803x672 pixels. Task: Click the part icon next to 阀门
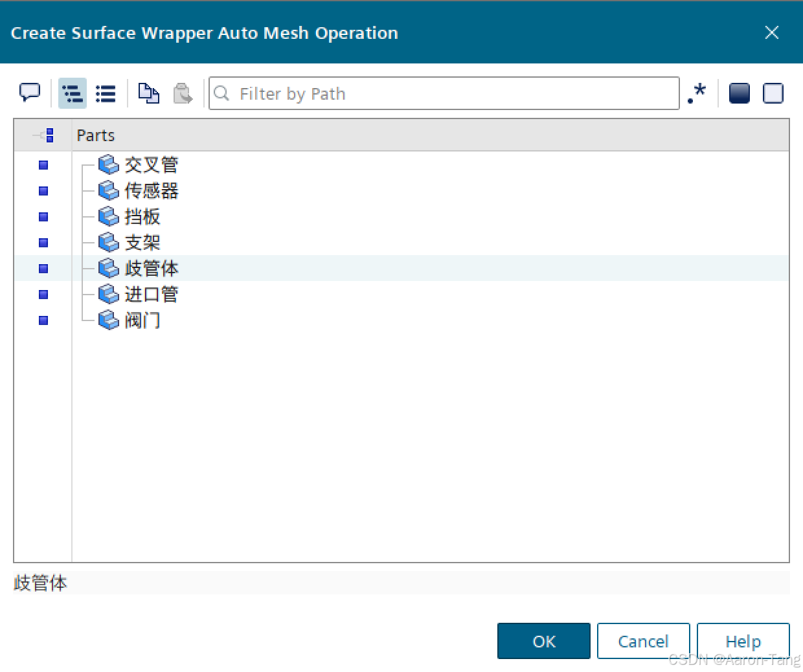109,320
